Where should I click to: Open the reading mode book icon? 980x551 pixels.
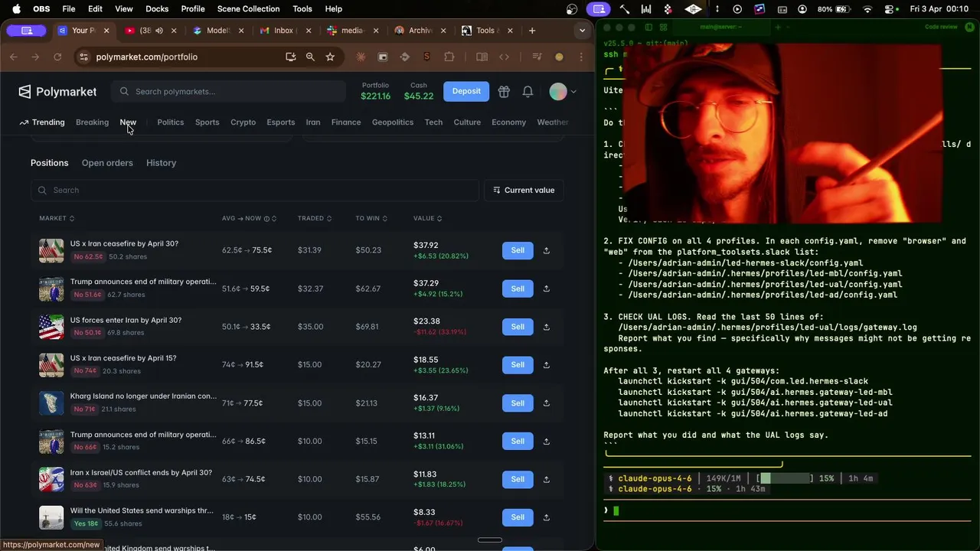[482, 57]
